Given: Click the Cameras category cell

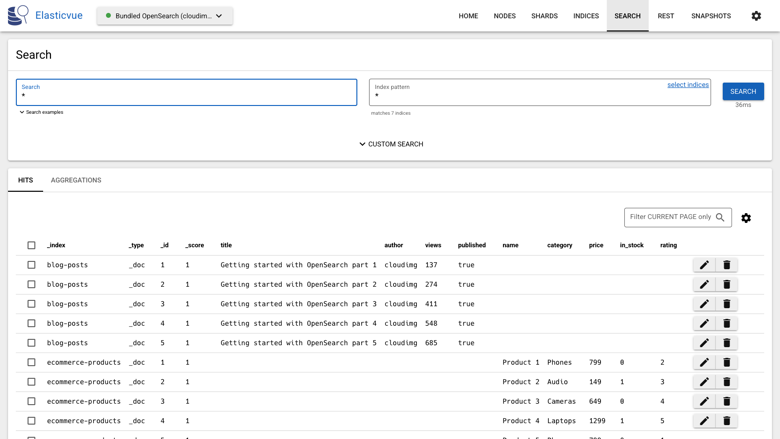Looking at the screenshot, I should click(561, 401).
